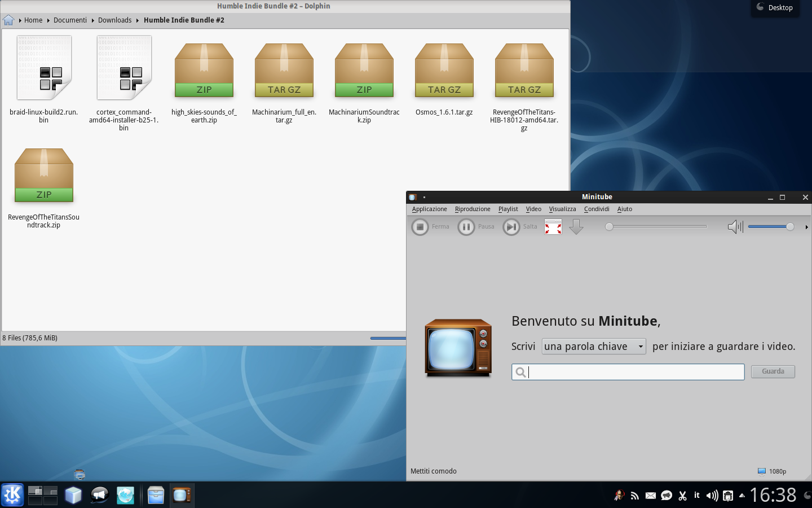Switch to Minitube via TV taskbar icon
This screenshot has height=508, width=812.
pos(182,495)
